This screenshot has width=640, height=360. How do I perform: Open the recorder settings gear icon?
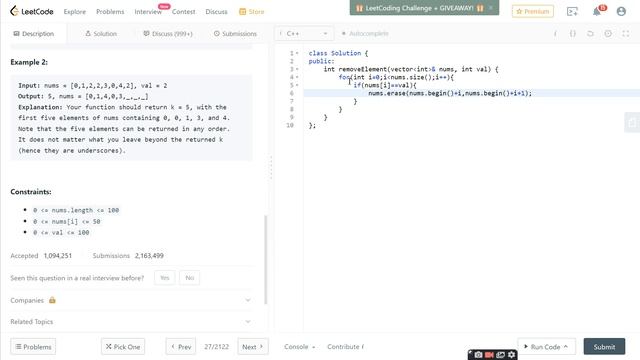(x=511, y=355)
